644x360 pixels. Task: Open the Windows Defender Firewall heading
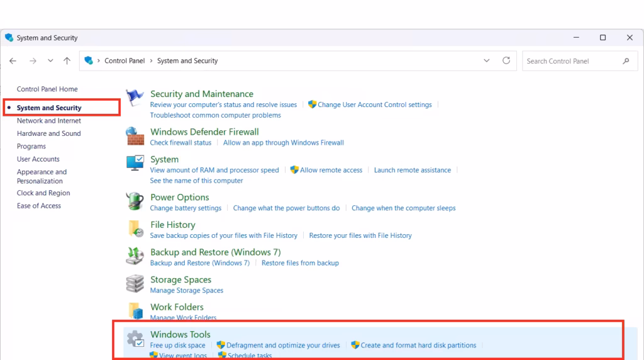204,132
